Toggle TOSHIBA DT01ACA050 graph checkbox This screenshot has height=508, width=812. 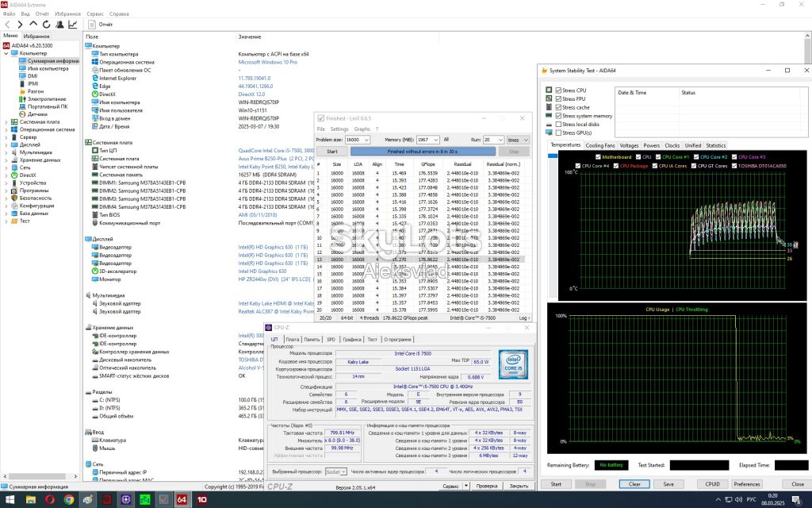733,166
